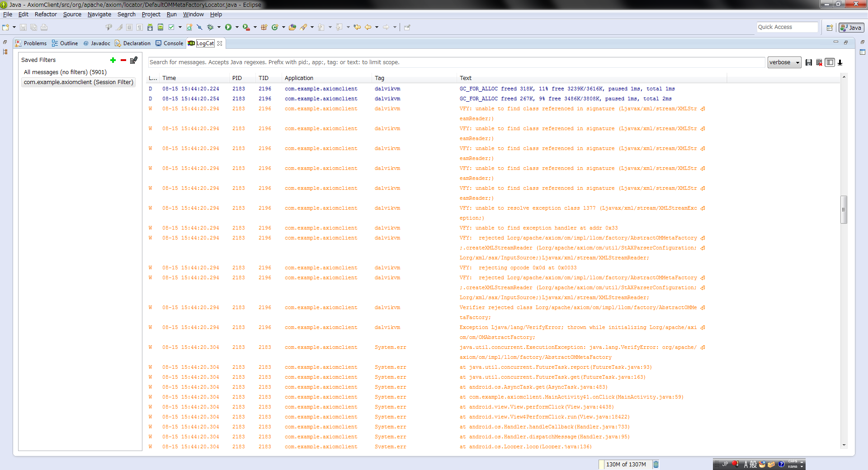Open the Navigate menu
The width and height of the screenshot is (868, 470).
[99, 14]
